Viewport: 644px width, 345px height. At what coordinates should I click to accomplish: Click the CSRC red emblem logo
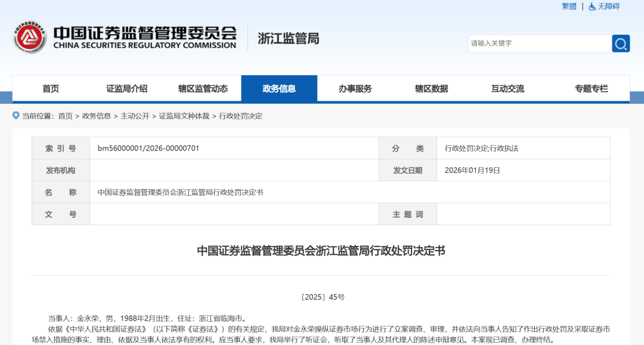(x=29, y=38)
